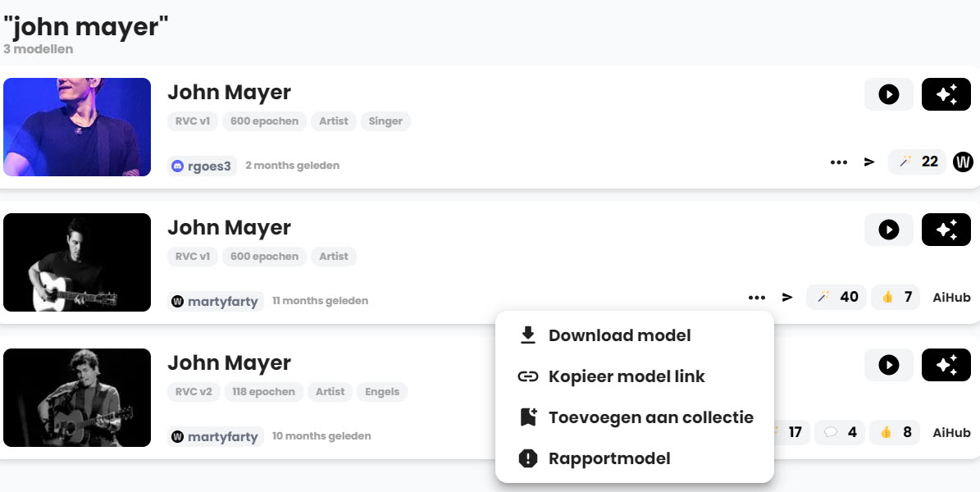This screenshot has height=492, width=980.
Task: Open the three-dots menu on rgoes3 model
Action: (838, 162)
